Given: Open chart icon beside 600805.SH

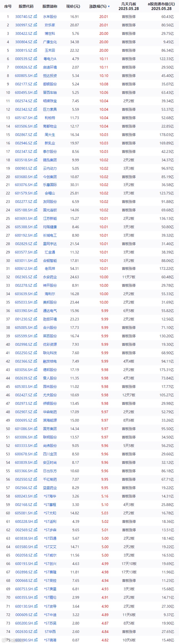Looking at the screenshot, I should (35, 76).
